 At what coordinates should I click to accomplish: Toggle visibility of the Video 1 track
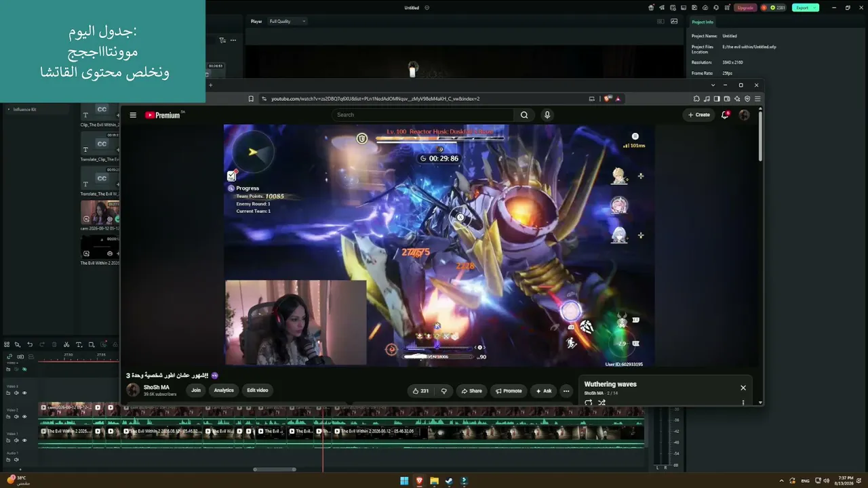pos(24,441)
